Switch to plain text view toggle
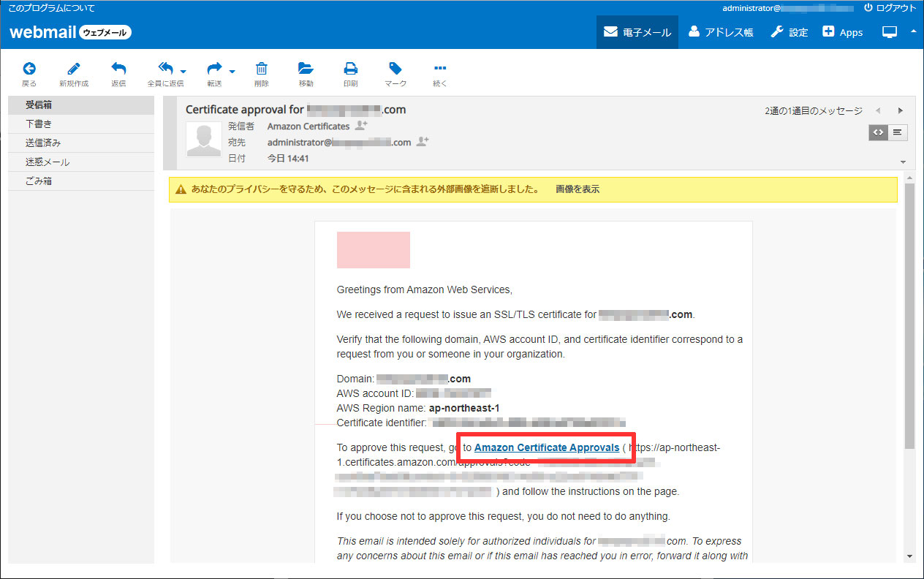924x579 pixels. [898, 132]
